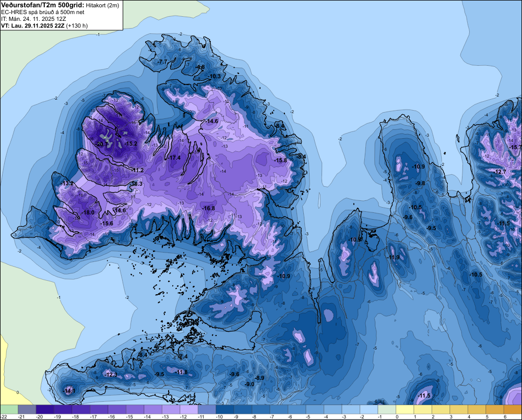Click the 5 label on the legend scale
Image resolution: width=522 pixels, height=420 pixels.
pos(487,417)
